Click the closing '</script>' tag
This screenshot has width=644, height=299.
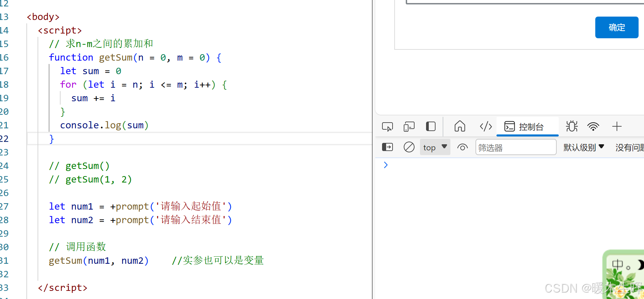pos(63,288)
